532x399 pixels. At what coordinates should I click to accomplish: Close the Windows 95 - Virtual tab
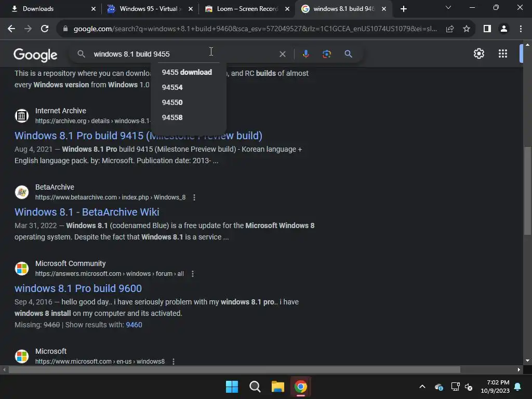click(190, 9)
